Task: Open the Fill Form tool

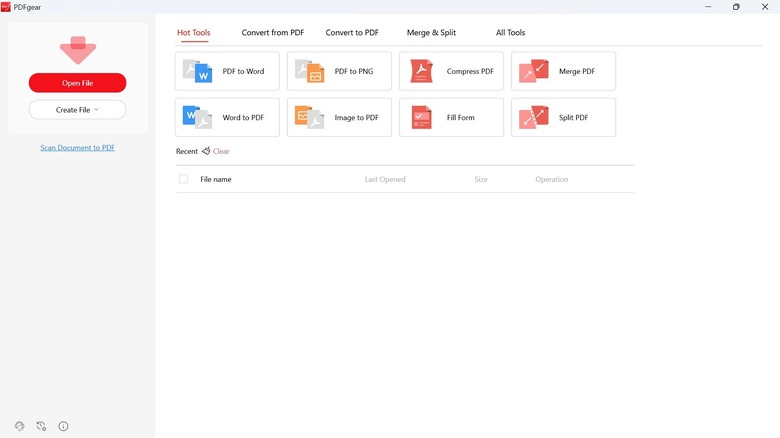Action: [451, 117]
